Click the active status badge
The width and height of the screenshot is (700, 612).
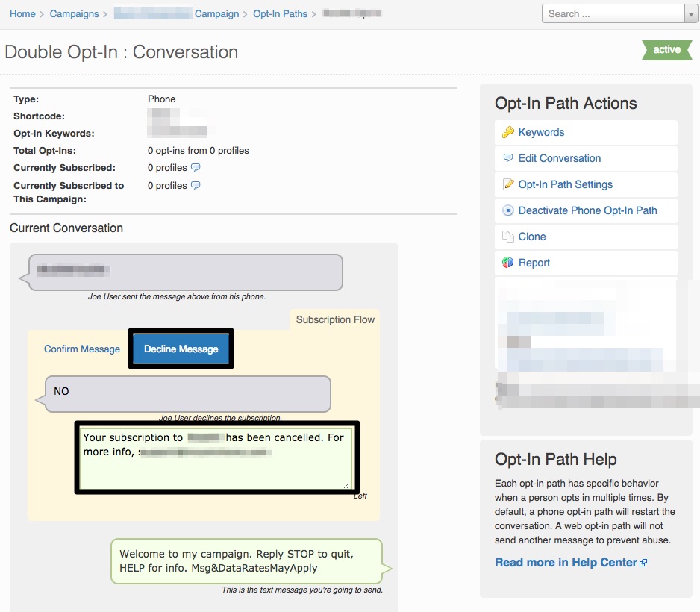[667, 49]
